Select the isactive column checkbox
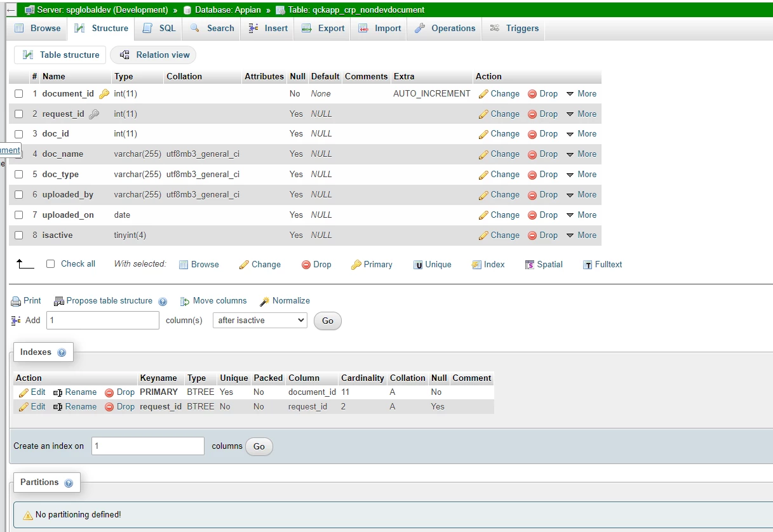Viewport: 773px width, 532px height. [x=18, y=236]
